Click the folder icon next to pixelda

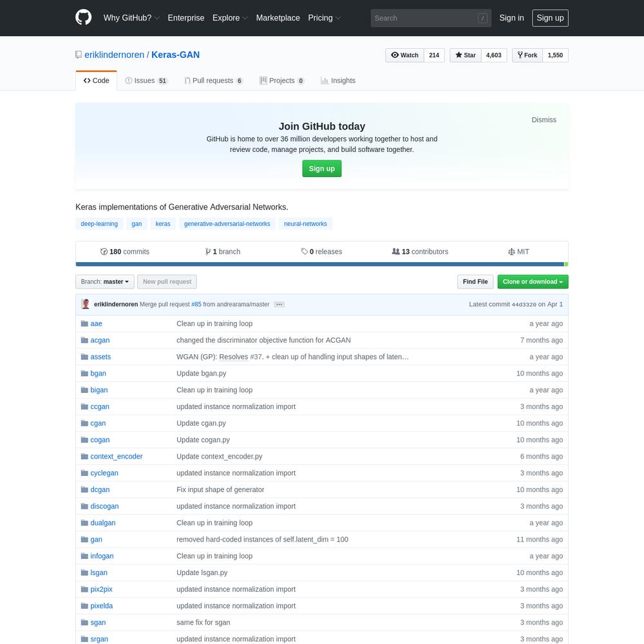tap(84, 606)
